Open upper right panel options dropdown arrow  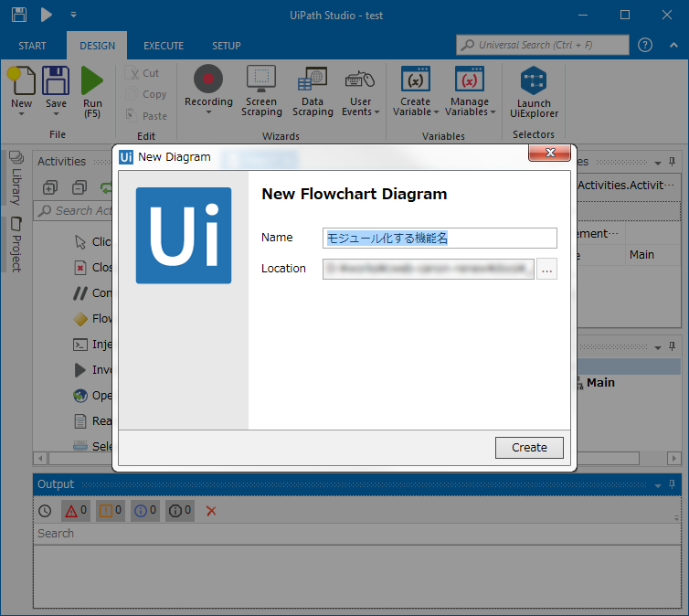point(658,163)
